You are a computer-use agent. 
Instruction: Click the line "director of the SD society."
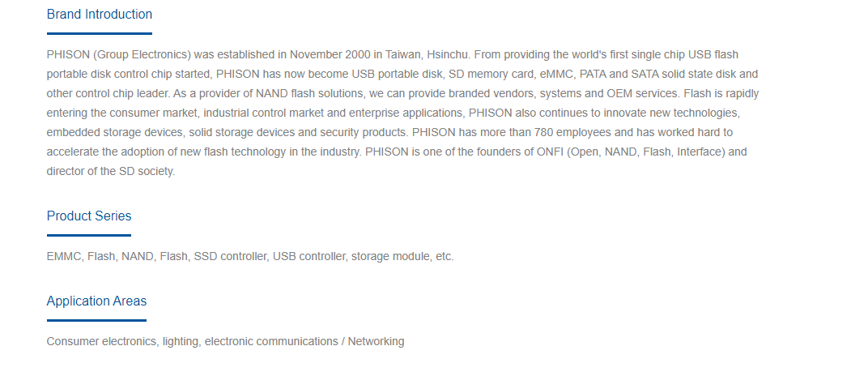point(111,171)
